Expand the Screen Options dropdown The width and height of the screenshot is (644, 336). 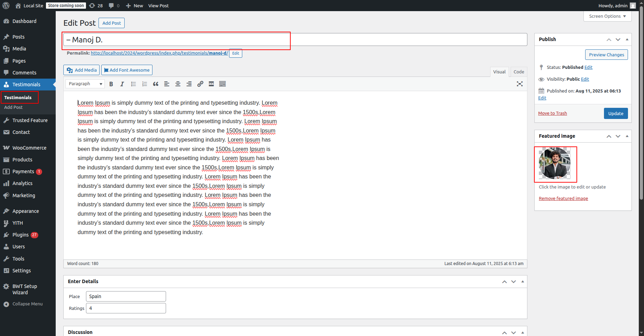click(x=607, y=16)
